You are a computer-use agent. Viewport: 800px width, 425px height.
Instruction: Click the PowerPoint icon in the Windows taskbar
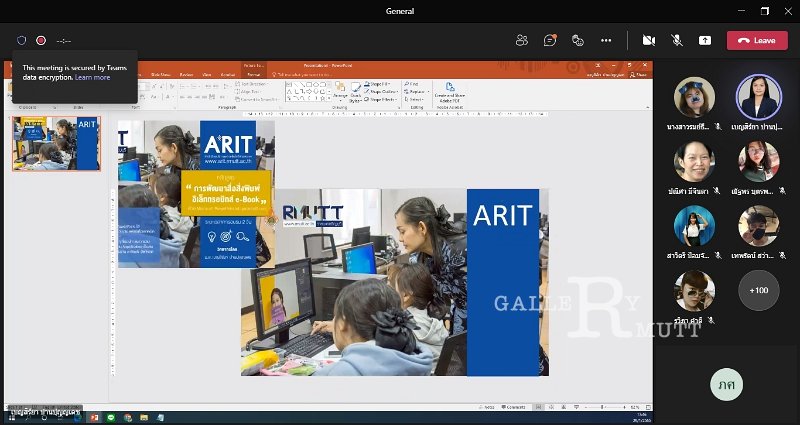[x=94, y=417]
